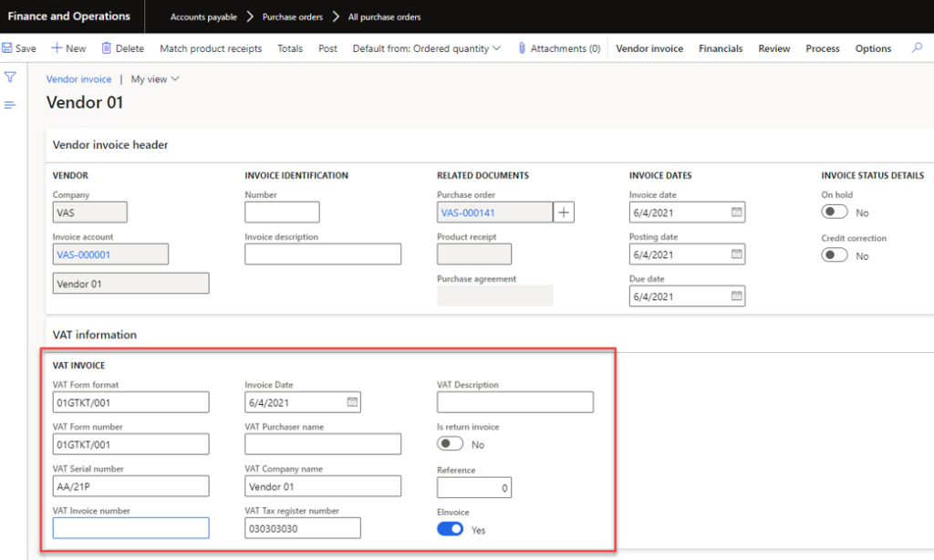Click the VAT Purchaser name field
Viewport: 934px width, 560px height.
click(323, 444)
